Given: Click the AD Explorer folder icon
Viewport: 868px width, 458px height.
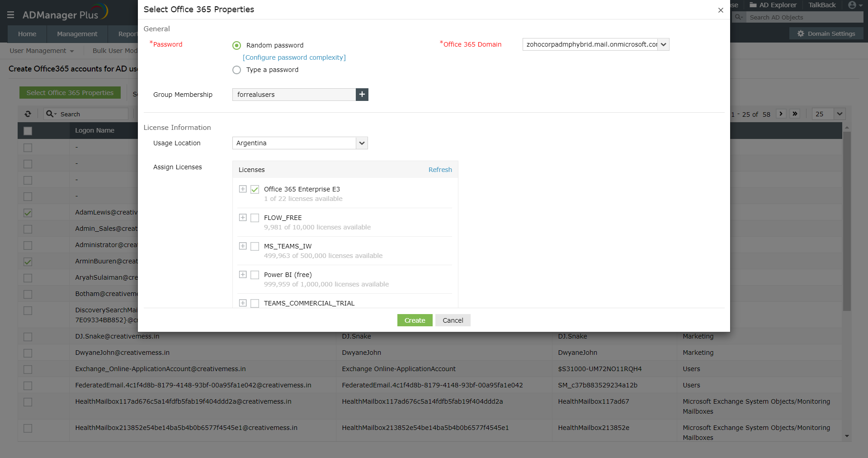Looking at the screenshot, I should [x=753, y=5].
